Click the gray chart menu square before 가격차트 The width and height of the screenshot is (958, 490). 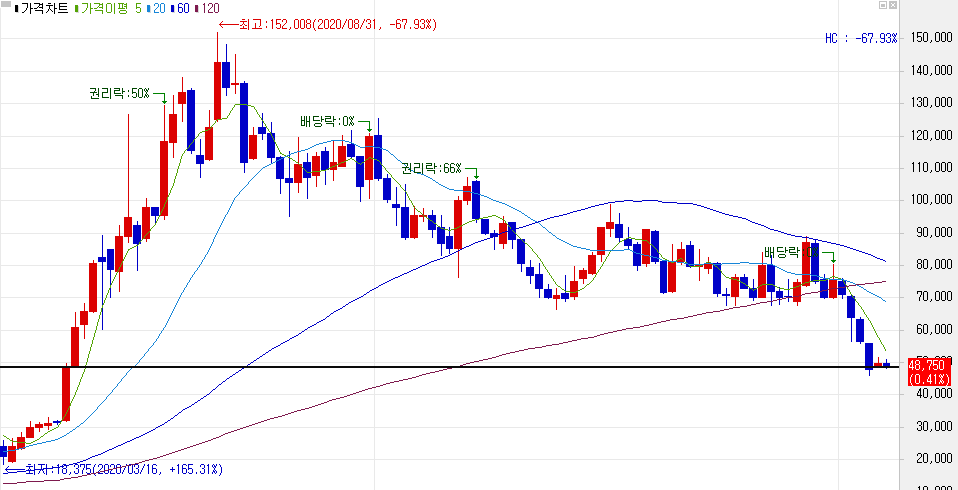coord(5,4)
